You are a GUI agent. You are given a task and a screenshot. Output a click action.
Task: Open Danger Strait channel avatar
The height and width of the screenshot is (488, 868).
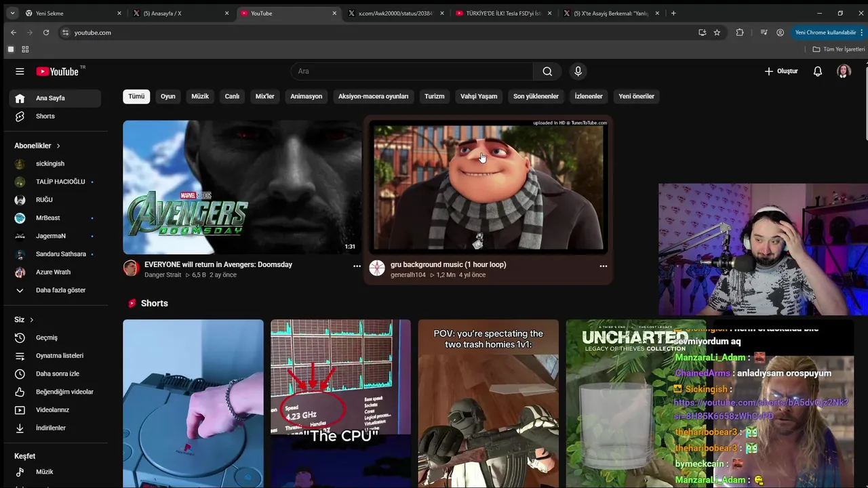[x=131, y=268]
